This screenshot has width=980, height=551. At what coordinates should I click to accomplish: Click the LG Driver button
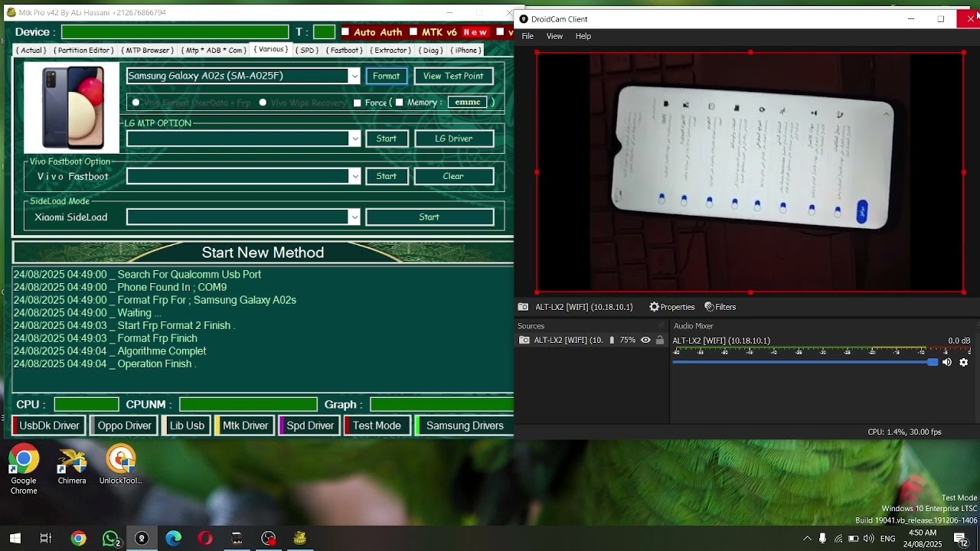453,139
